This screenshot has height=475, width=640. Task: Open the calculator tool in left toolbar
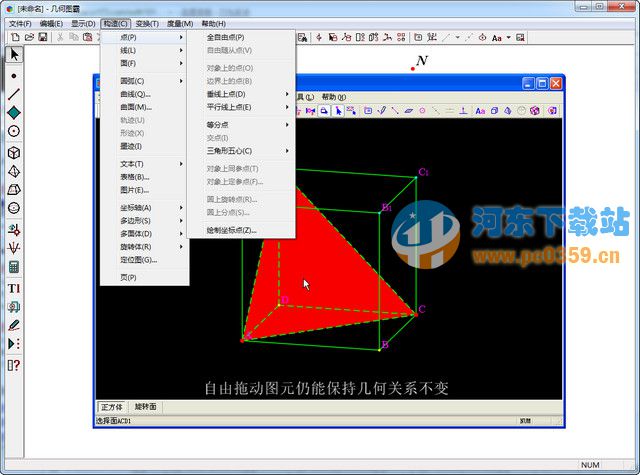pyautogui.click(x=14, y=267)
